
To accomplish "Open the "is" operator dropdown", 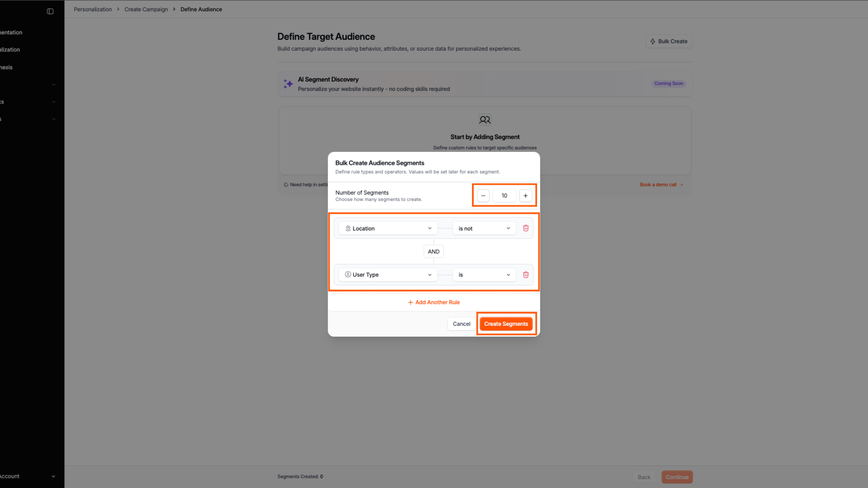I will pos(484,275).
